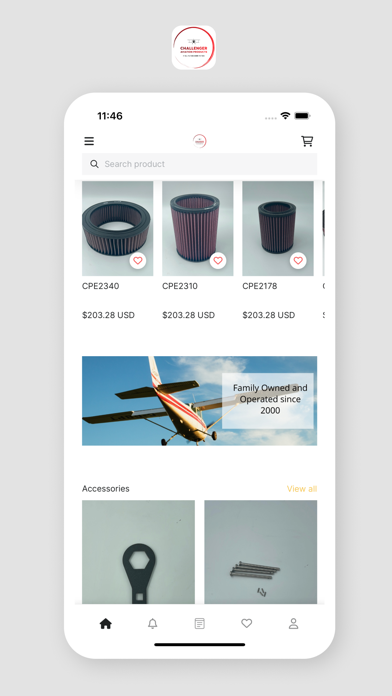Open the CPE2340 product image
The image size is (392, 696).
point(118,228)
